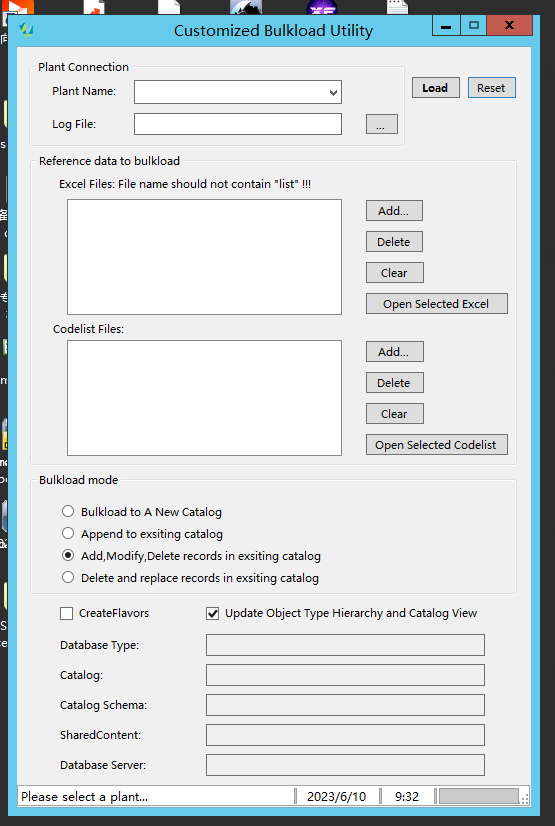The width and height of the screenshot is (555, 826).
Task: Delete selected Excel file entry
Action: pyautogui.click(x=394, y=242)
